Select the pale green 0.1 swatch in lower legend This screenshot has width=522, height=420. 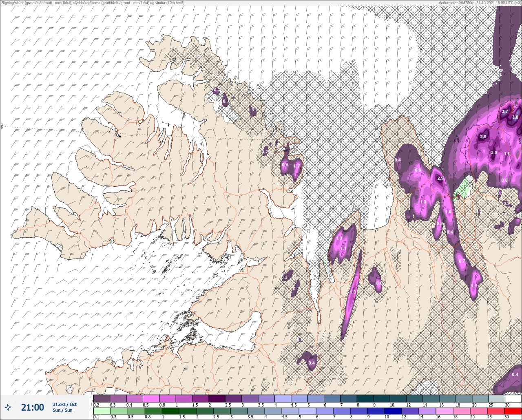(x=102, y=411)
